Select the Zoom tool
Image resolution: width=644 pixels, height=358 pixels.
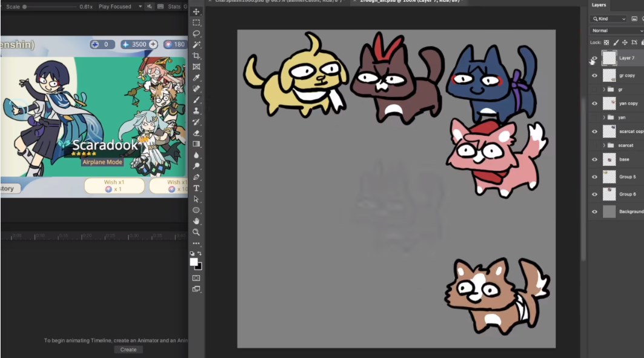coord(196,233)
